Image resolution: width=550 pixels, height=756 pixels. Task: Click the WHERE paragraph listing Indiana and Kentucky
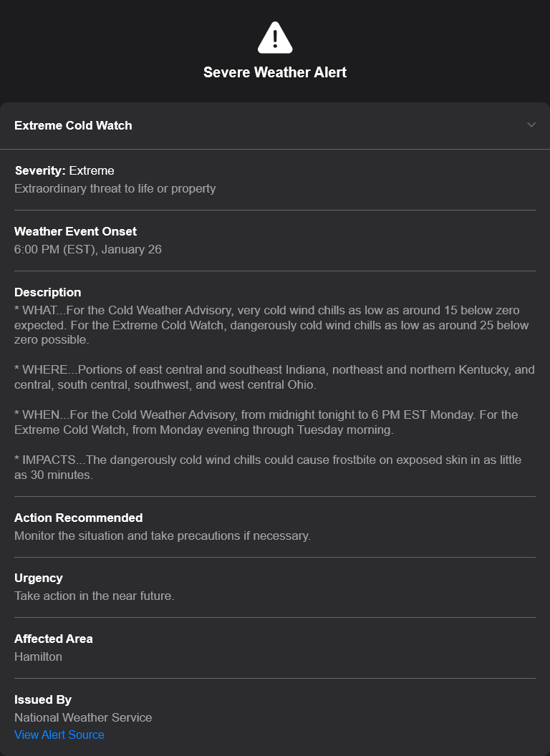(274, 377)
